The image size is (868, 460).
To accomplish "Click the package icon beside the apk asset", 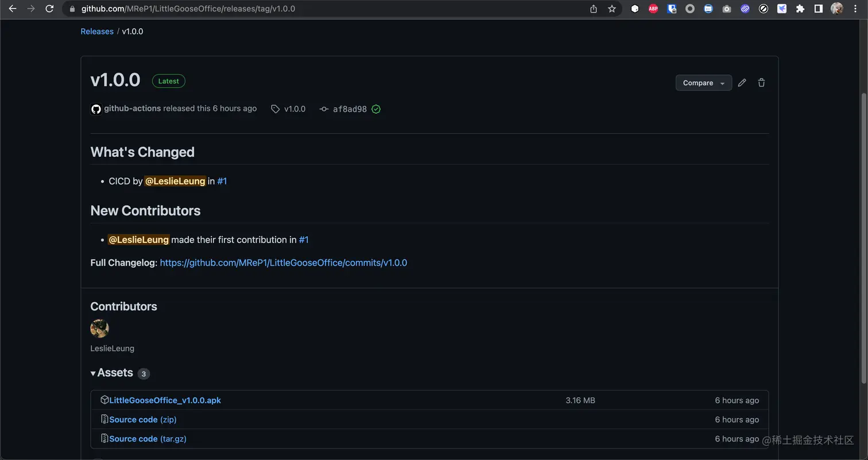I will (x=104, y=400).
